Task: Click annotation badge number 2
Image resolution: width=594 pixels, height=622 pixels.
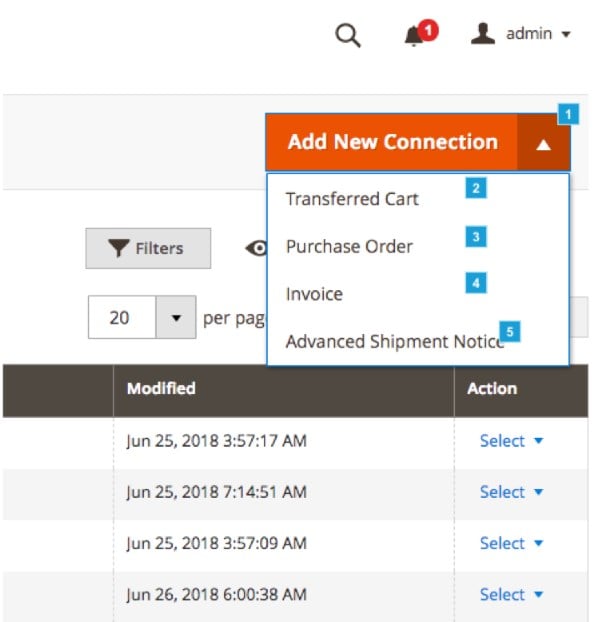Action: pyautogui.click(x=476, y=188)
